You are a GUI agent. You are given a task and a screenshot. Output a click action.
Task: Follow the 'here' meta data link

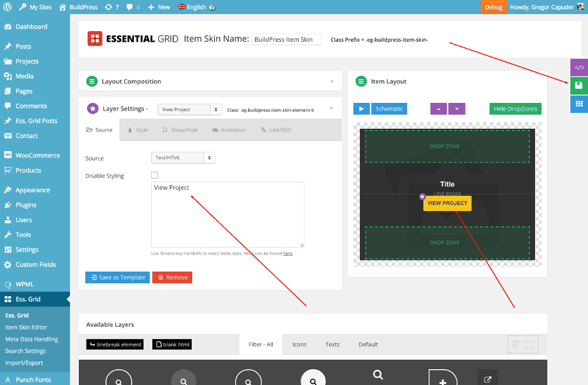(288, 253)
